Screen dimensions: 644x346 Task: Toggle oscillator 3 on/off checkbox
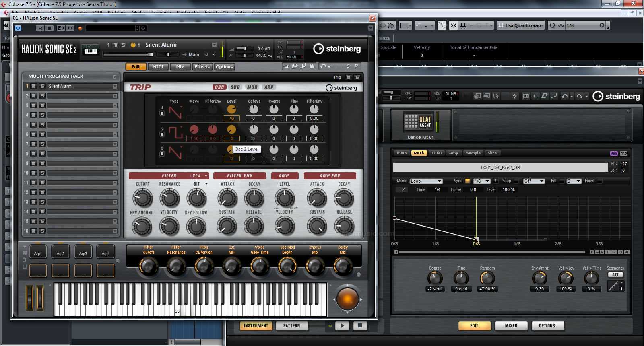(162, 154)
